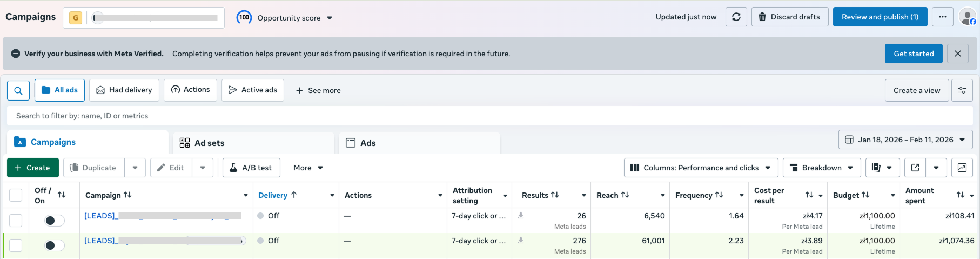980x259 pixels.
Task: Click the A/B test button
Action: 251,168
